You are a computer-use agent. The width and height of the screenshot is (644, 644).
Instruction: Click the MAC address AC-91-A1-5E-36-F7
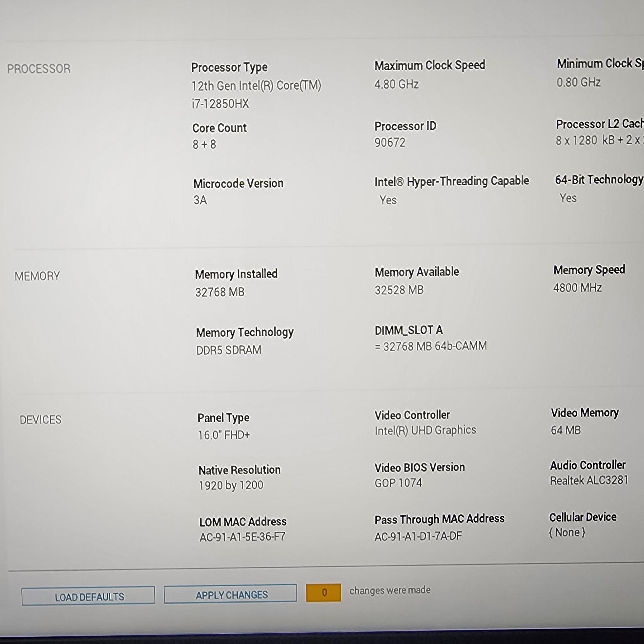[x=243, y=537]
